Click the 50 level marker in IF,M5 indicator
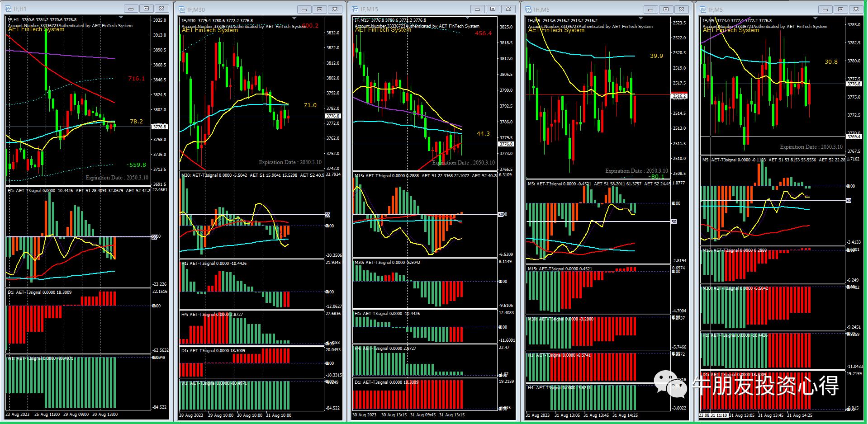Screen dimensions: 868x424 click(849, 200)
